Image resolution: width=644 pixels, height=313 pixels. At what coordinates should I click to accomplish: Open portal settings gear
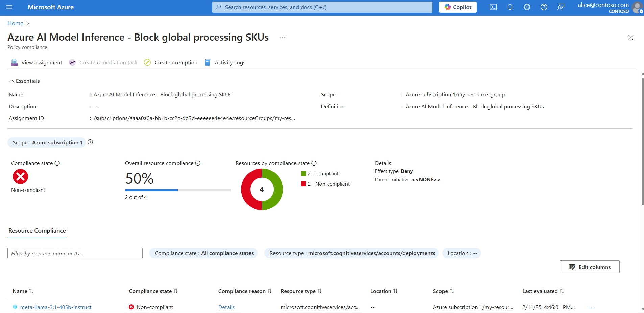[527, 7]
